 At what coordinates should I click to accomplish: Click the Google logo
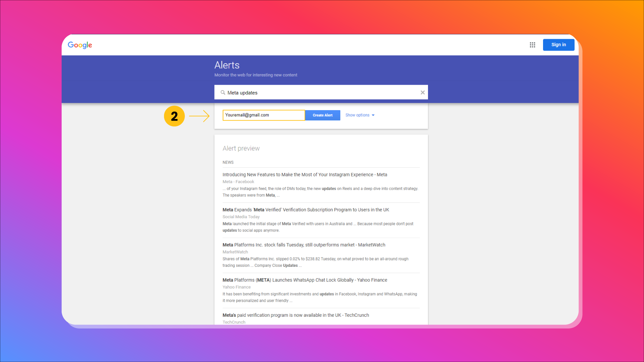point(80,45)
